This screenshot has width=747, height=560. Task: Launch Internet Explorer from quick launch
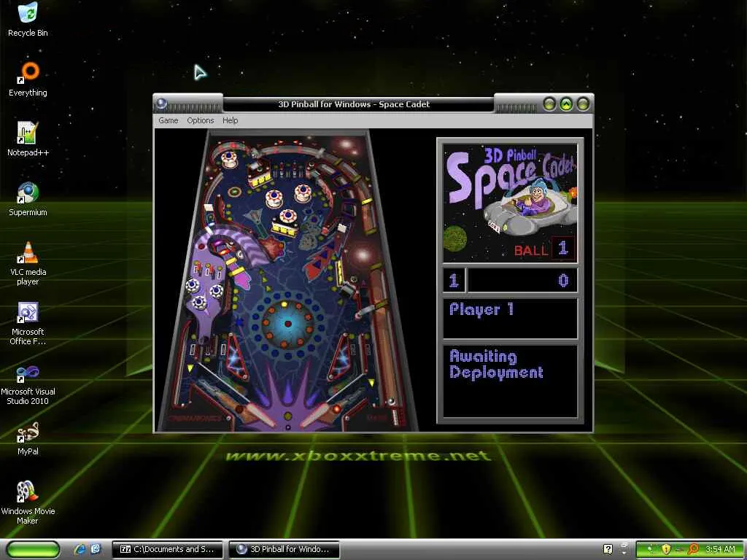click(80, 549)
